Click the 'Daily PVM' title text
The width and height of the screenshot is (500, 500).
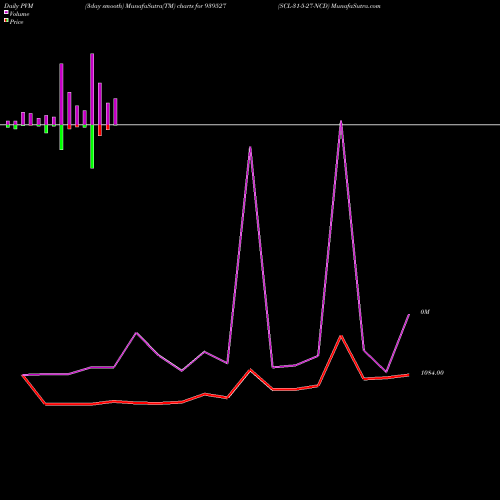tap(19, 6)
